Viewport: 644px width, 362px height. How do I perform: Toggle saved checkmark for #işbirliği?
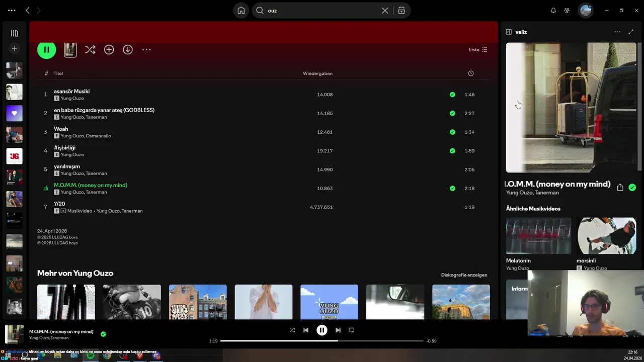(x=452, y=151)
